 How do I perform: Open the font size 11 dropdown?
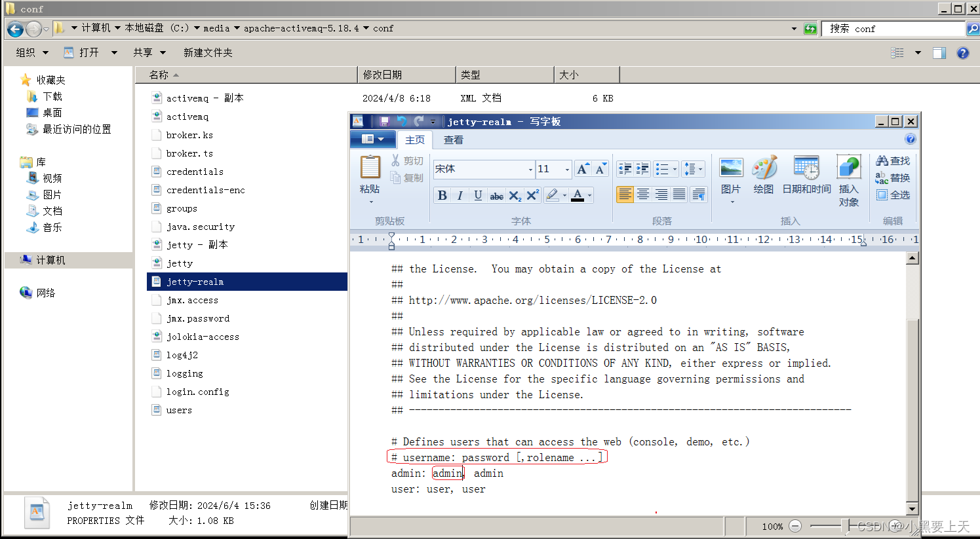coord(567,170)
